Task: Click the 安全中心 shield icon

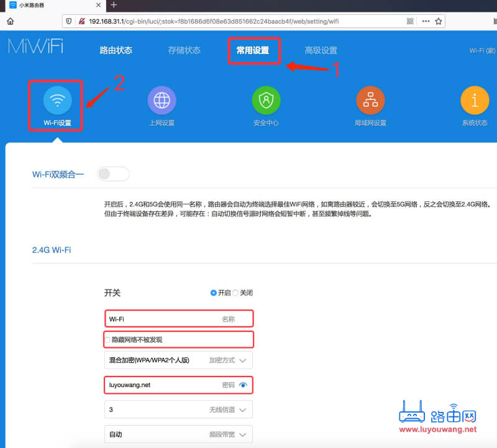Action: click(x=266, y=101)
